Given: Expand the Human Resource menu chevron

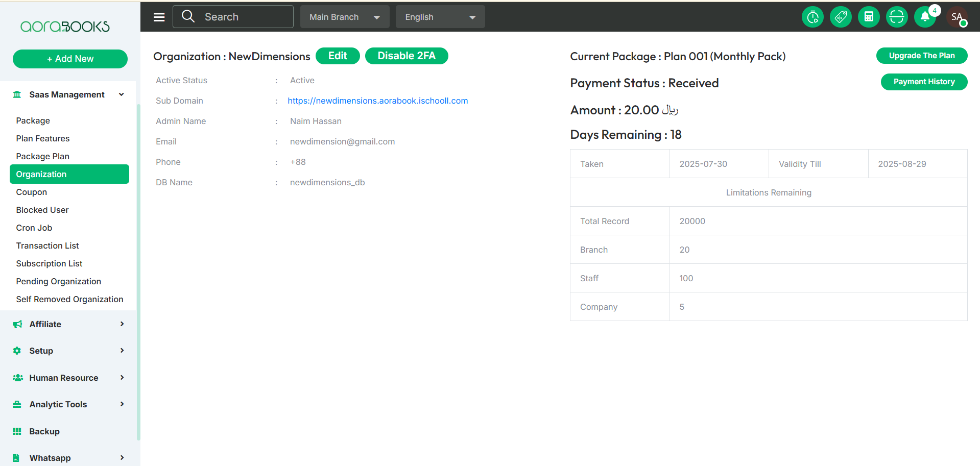Looking at the screenshot, I should click(122, 378).
